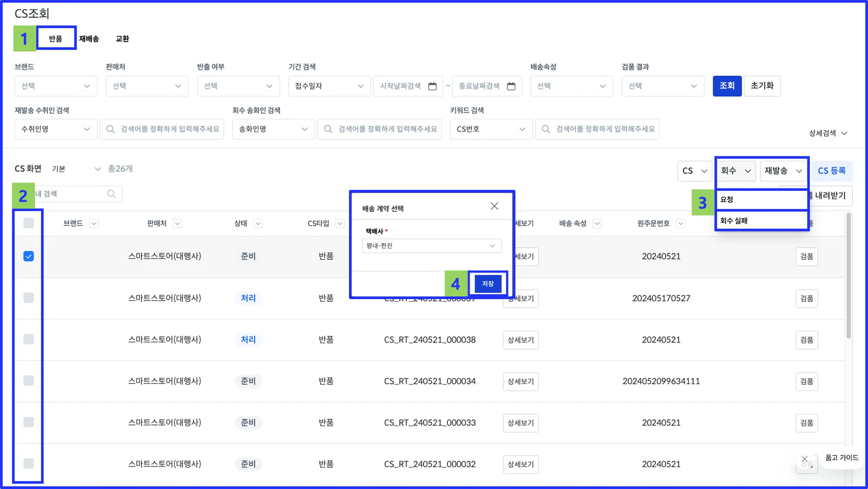Close the 배송 계약 선택 dialog

click(x=494, y=206)
